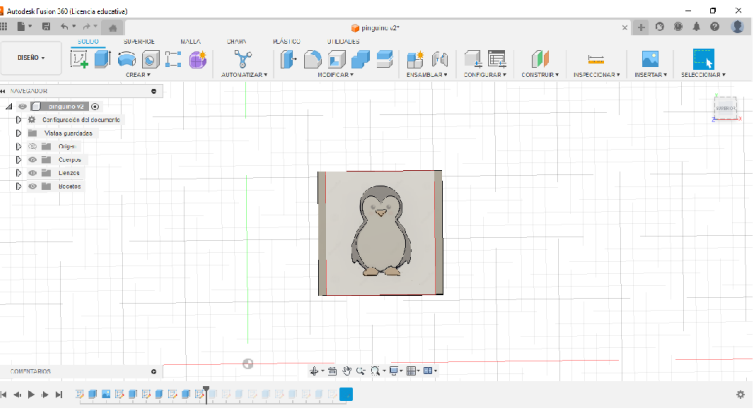Viewport: 754px width, 409px height.
Task: Click the Configurar parameters icon
Action: click(x=473, y=59)
